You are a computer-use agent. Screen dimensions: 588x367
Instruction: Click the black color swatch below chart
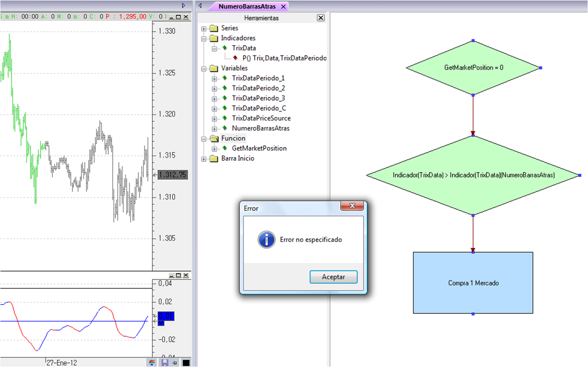click(186, 363)
